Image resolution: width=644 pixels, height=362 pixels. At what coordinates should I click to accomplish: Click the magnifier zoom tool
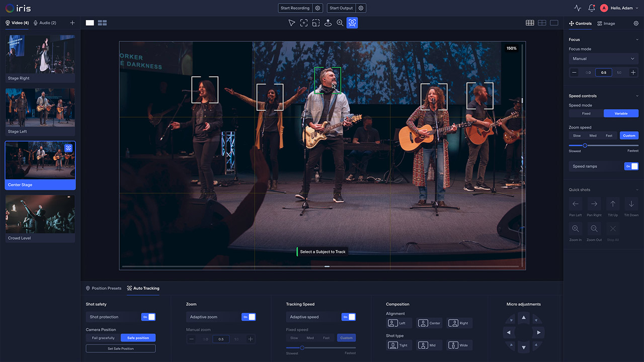click(340, 23)
